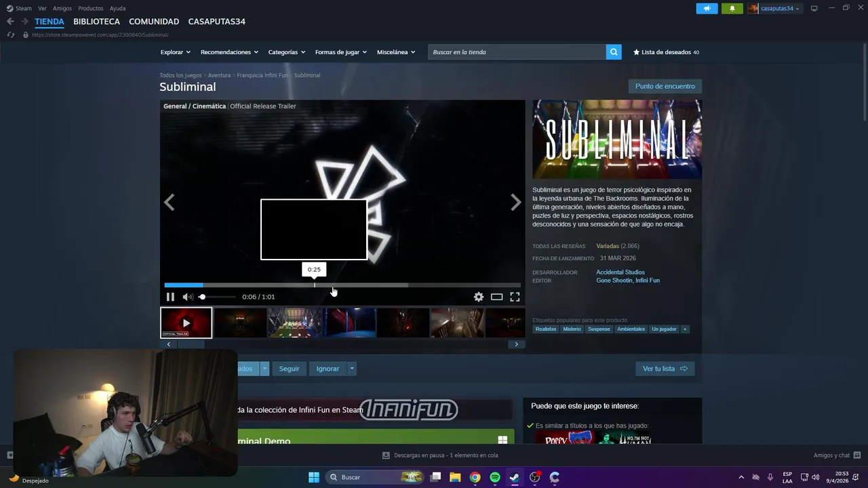This screenshot has width=868, height=488.
Task: Adjust the trailer volume slider
Action: (217, 297)
